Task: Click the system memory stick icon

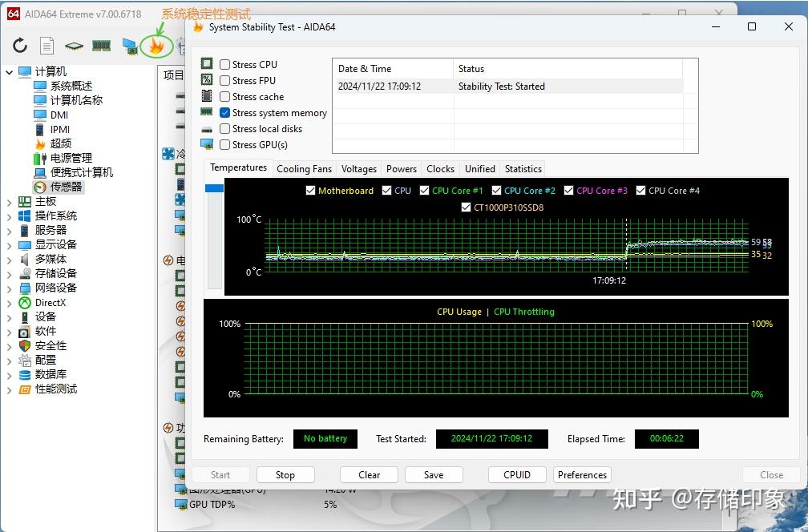Action: 207,111
